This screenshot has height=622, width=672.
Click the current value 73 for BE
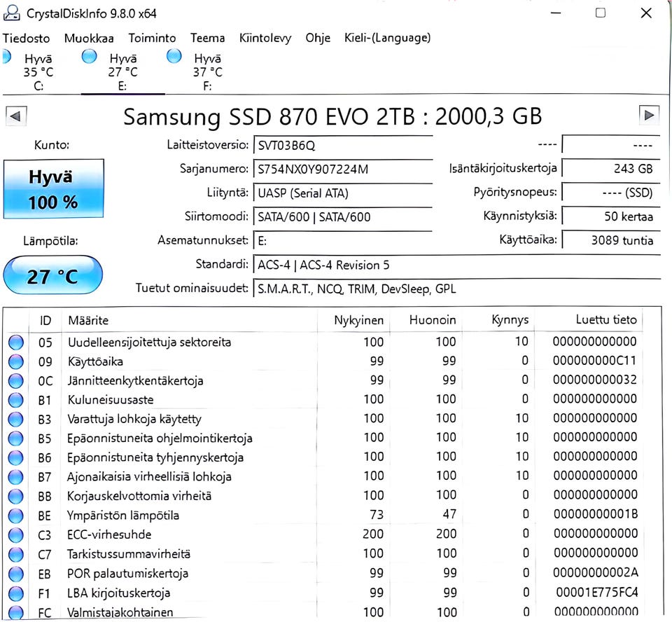coord(377,515)
